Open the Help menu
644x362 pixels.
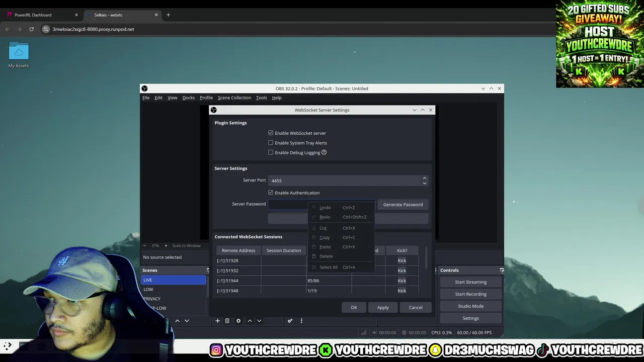[277, 98]
